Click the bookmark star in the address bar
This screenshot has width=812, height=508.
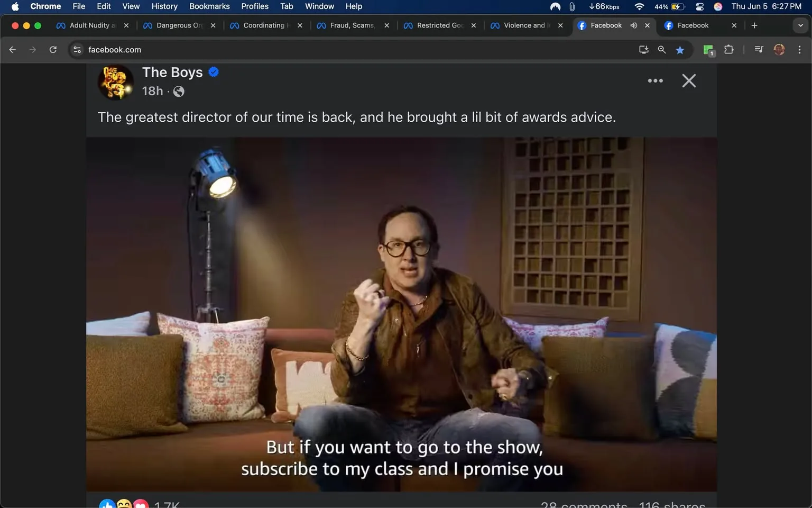680,49
